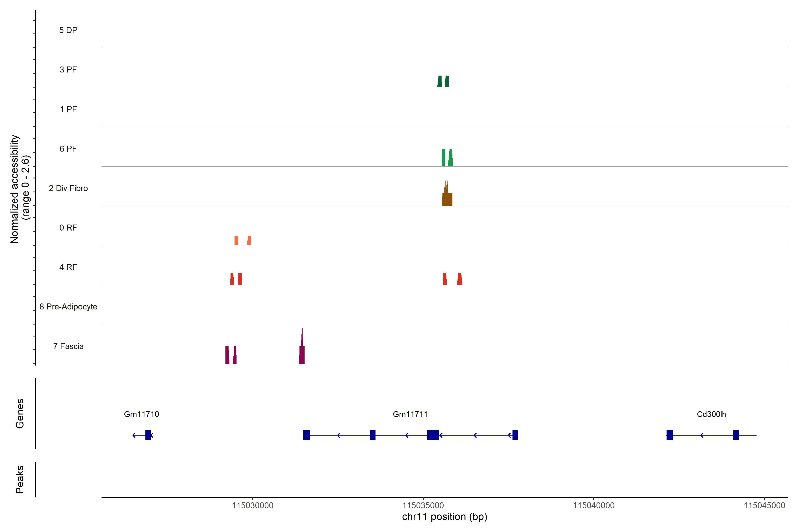This screenshot has height=532, width=798.
Task: Click the 5 DP track label
Action: point(68,30)
